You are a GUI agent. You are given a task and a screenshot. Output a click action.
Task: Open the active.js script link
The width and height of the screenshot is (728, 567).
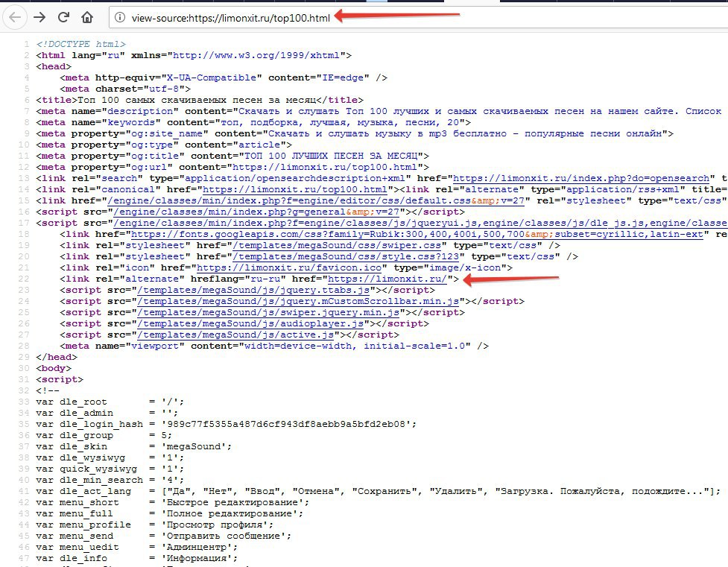pos(236,335)
